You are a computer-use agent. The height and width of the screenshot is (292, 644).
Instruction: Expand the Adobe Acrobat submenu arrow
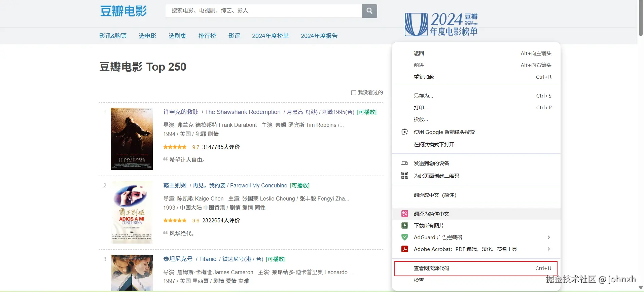coord(549,249)
